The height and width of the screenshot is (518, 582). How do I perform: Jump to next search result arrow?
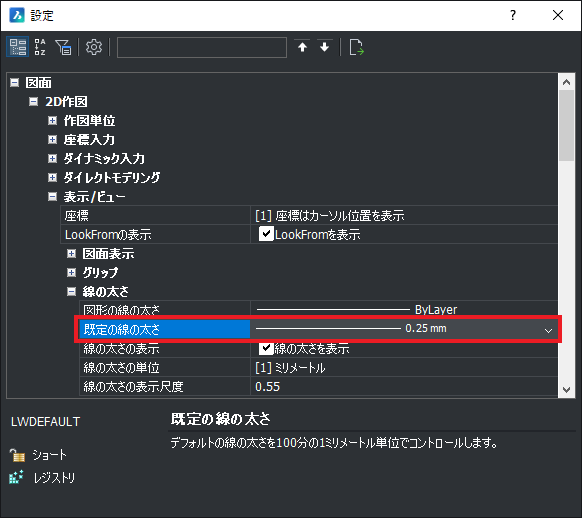pyautogui.click(x=325, y=47)
